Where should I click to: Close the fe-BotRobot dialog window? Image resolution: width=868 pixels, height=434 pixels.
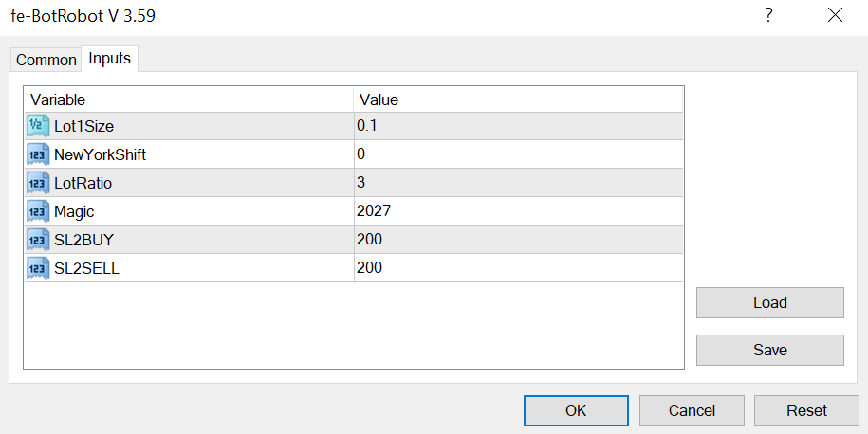coord(835,16)
